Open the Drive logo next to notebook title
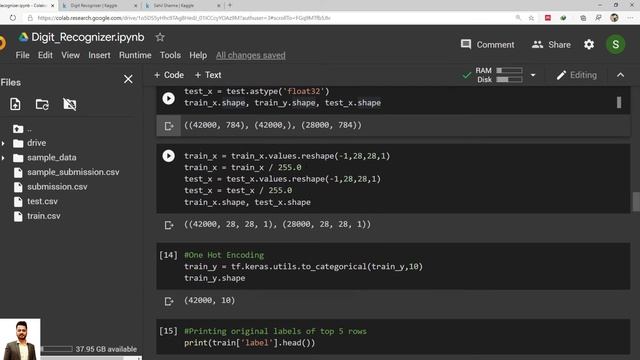This screenshot has height=360, width=640. (23, 38)
